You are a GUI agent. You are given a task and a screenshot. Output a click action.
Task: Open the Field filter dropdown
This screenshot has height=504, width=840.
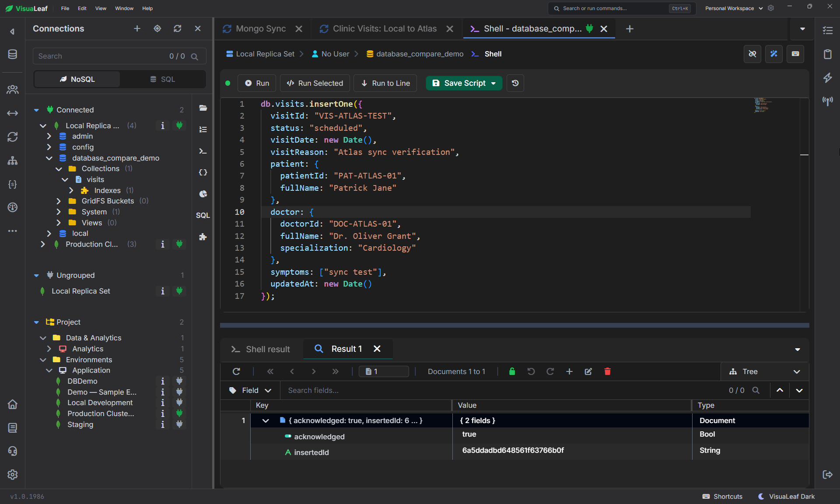[x=250, y=390]
